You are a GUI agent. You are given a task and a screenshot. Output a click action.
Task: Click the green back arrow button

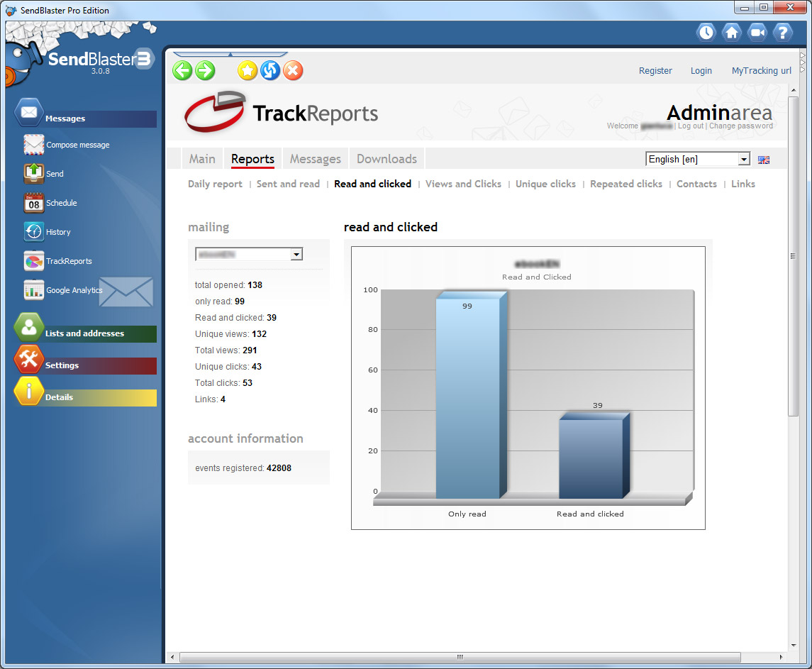182,70
